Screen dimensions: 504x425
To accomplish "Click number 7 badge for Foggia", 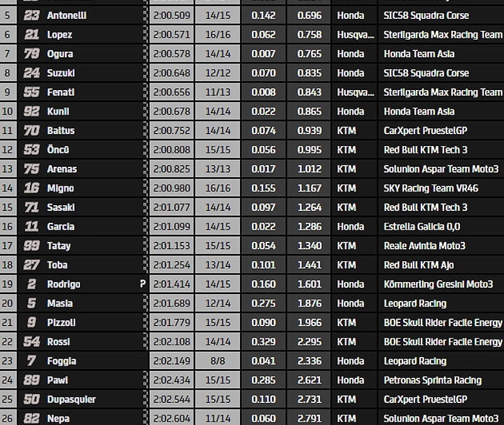I will tap(31, 361).
